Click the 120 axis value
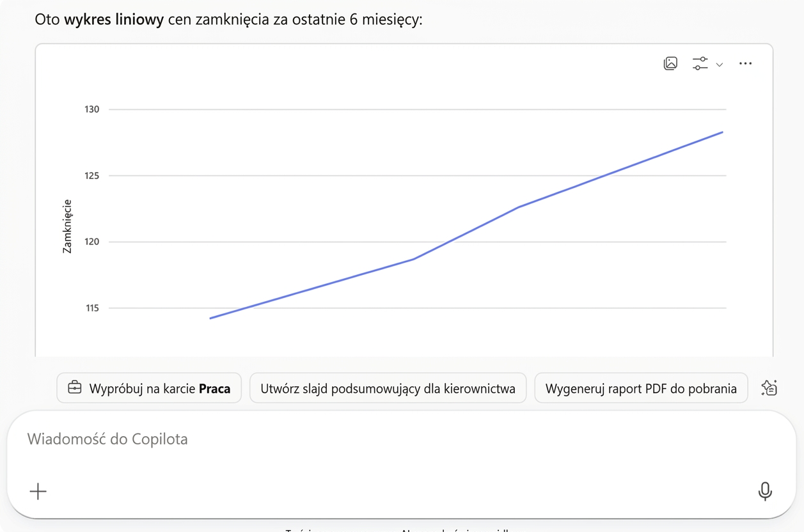 click(x=92, y=242)
